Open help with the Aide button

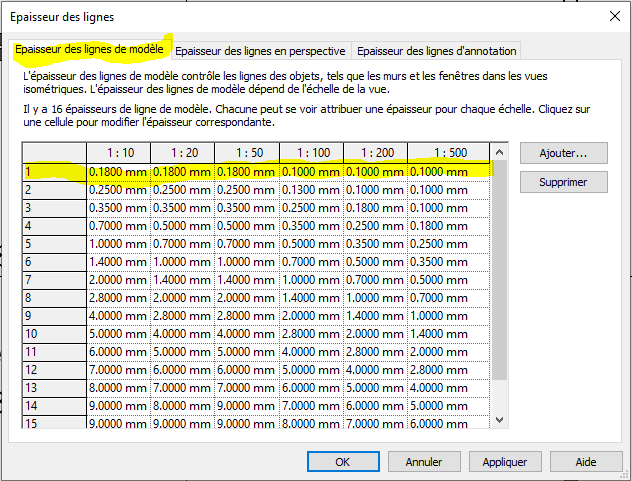tap(585, 462)
